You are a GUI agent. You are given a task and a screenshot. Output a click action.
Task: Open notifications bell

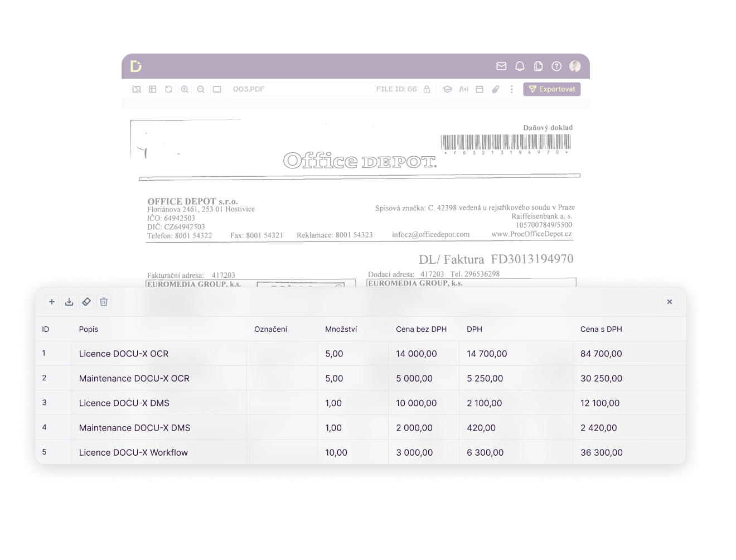520,66
